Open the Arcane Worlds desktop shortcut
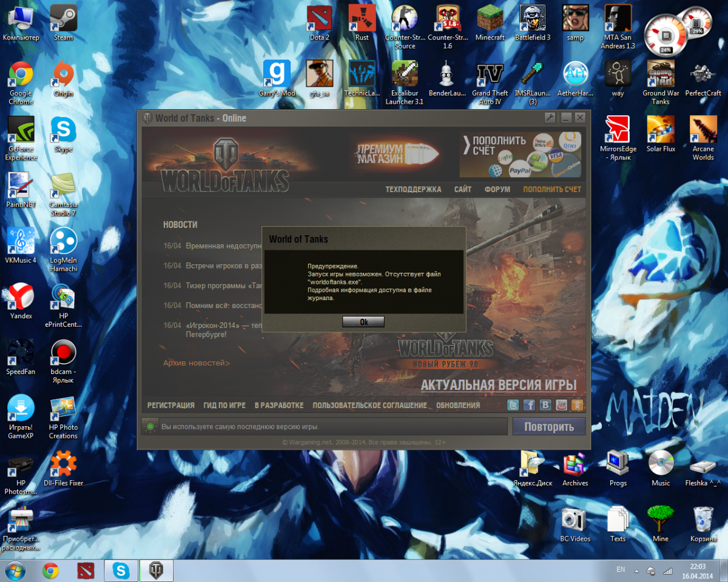 click(703, 139)
